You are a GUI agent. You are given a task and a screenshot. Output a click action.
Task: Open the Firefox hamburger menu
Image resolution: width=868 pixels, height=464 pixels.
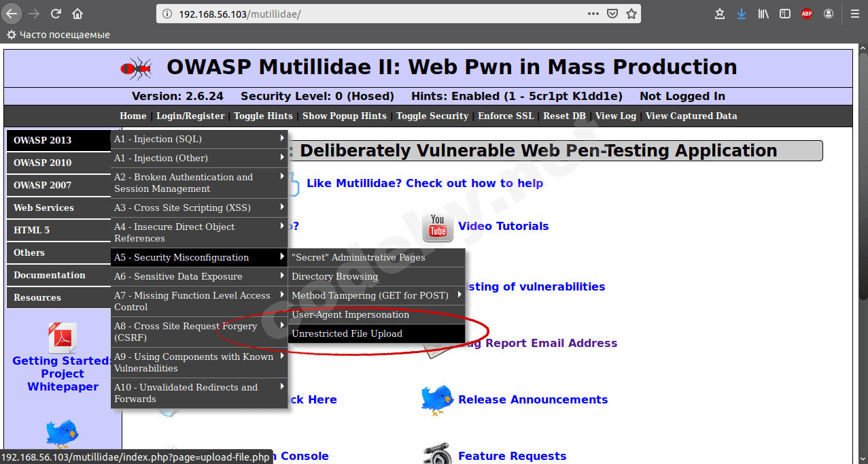click(x=855, y=14)
